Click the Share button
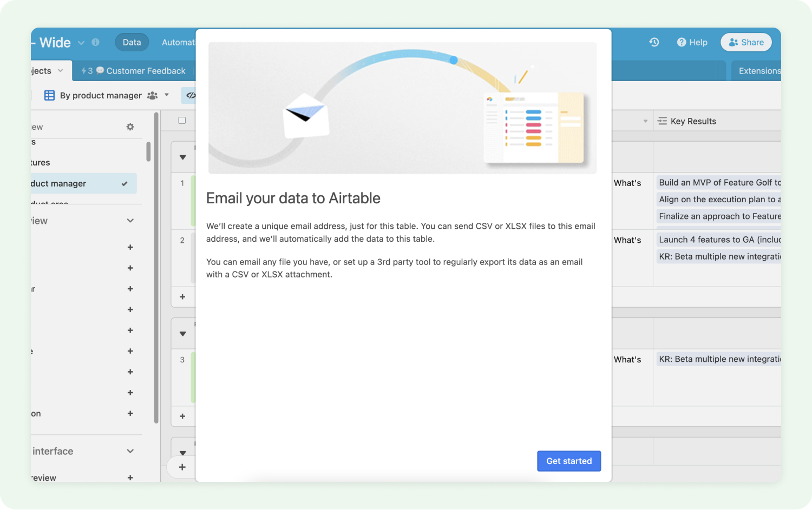The width and height of the screenshot is (812, 510). click(x=746, y=42)
